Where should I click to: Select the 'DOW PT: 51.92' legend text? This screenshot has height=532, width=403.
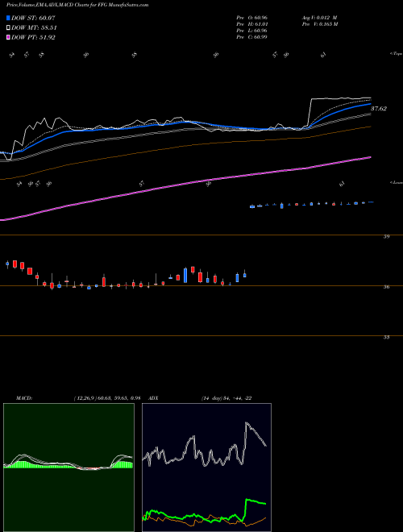pos(33,37)
